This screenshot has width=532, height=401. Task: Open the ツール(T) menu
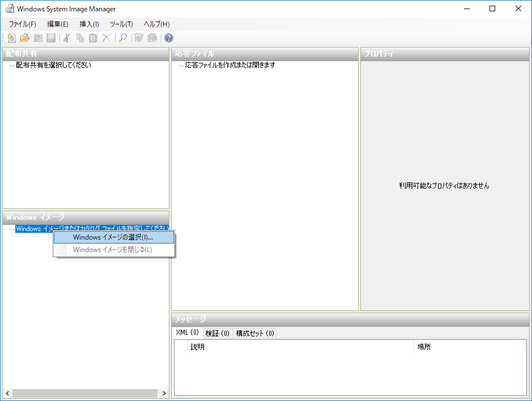(121, 24)
